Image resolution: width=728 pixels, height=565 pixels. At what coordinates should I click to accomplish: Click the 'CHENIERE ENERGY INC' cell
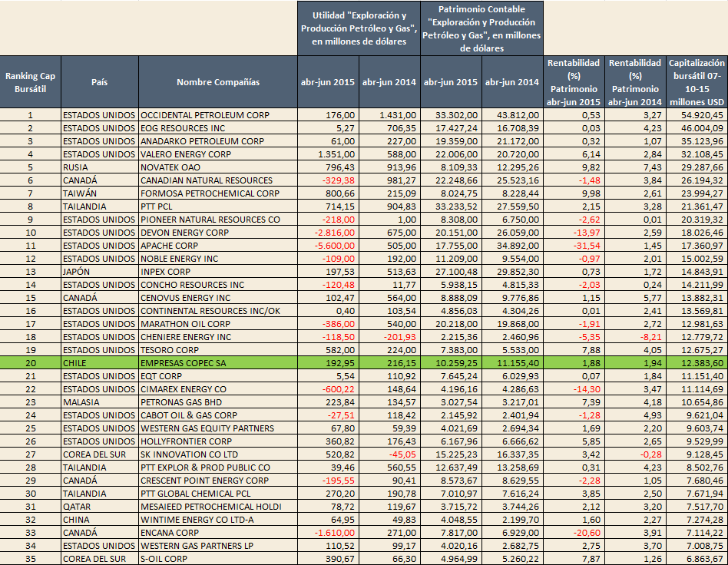coord(218,337)
